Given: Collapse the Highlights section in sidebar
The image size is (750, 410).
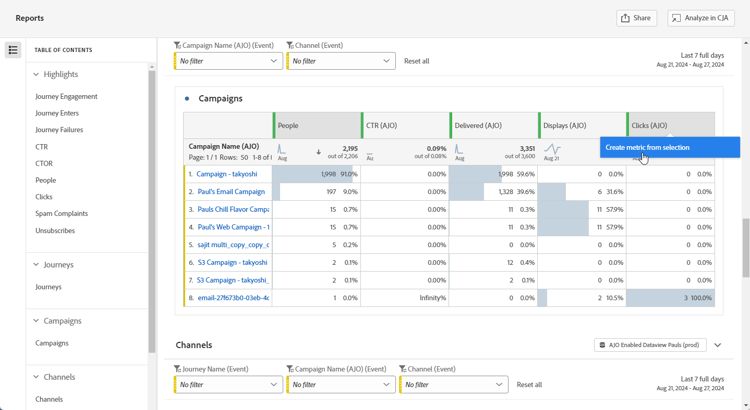Looking at the screenshot, I should point(36,74).
